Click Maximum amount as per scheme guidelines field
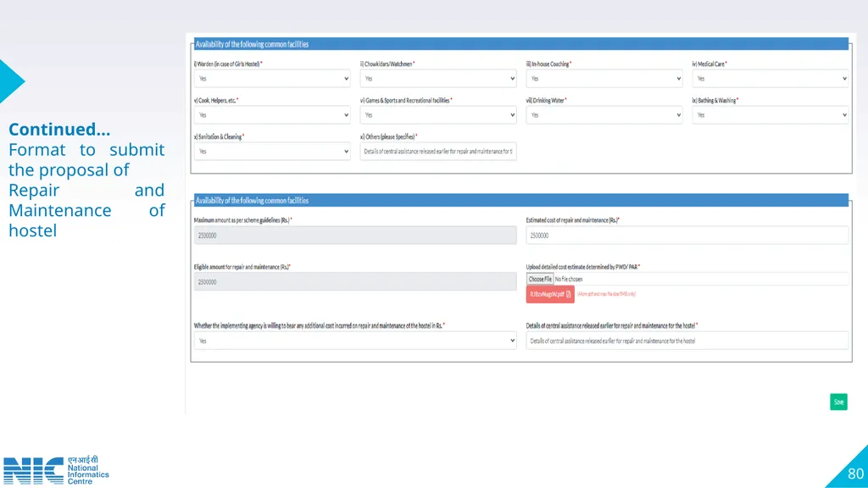This screenshot has height=488, width=868. click(355, 236)
